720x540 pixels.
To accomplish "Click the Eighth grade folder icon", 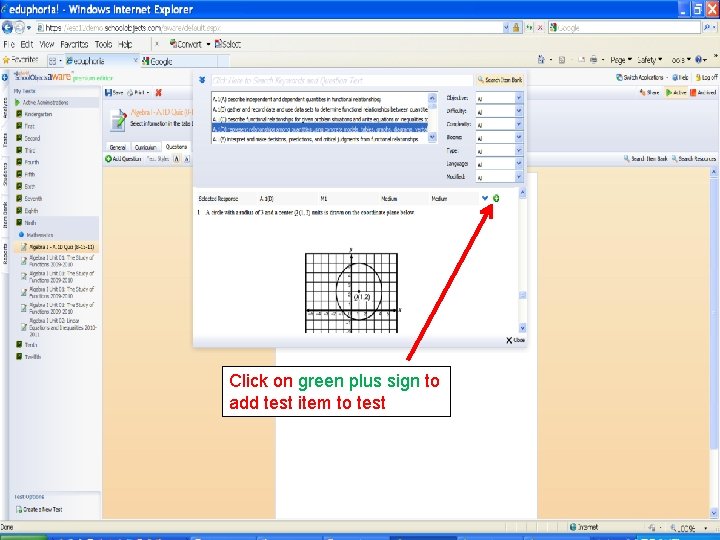I will [19, 210].
